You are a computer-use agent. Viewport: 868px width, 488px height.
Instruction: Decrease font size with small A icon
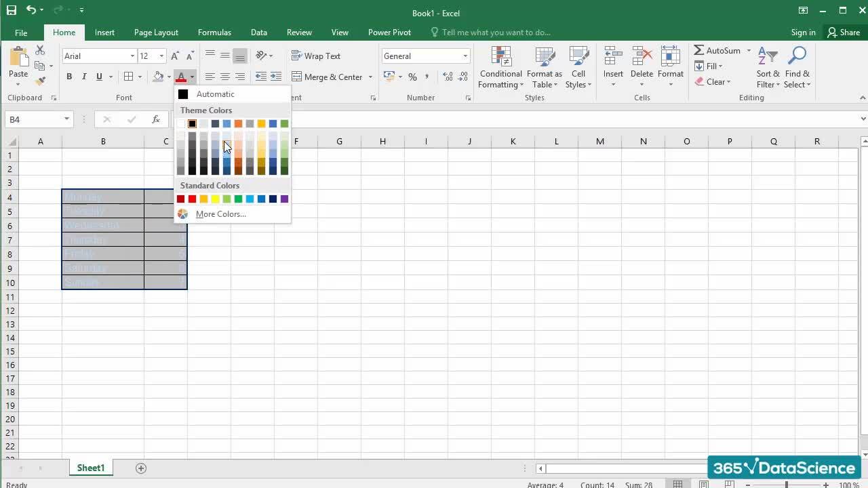pos(190,56)
